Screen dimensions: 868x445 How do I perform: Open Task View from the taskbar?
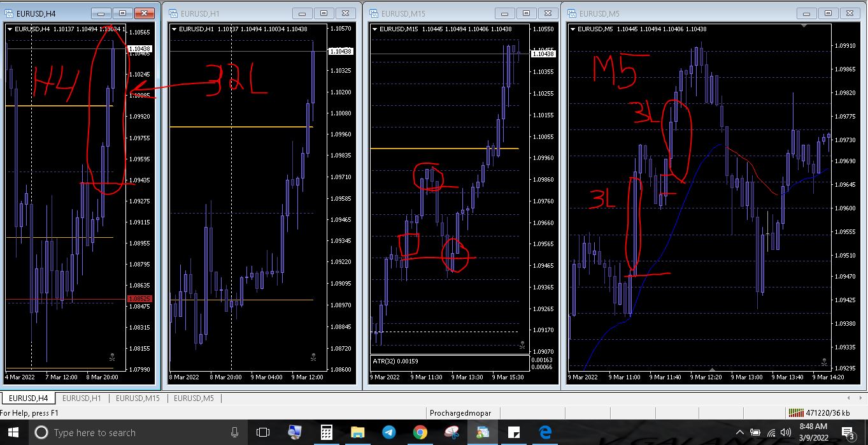click(x=263, y=432)
